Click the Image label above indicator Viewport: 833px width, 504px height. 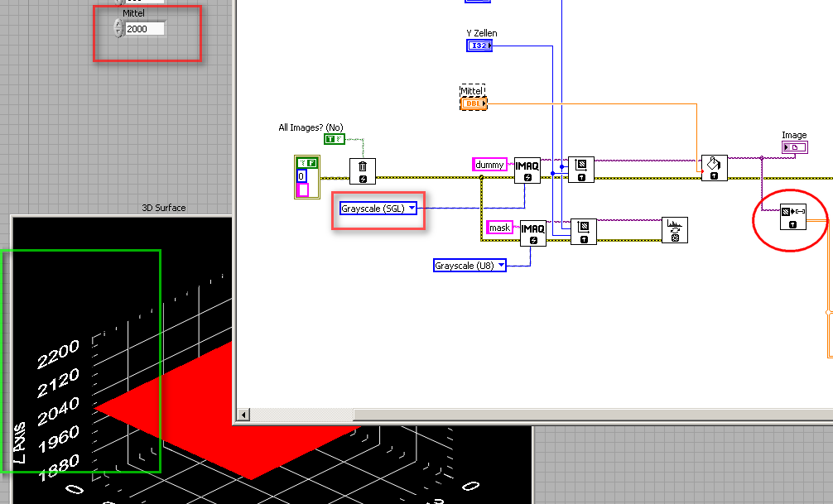click(x=794, y=135)
